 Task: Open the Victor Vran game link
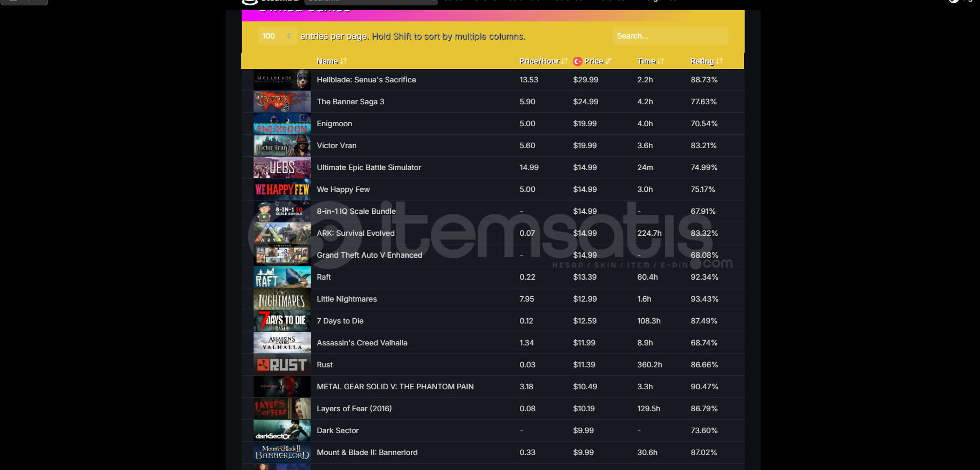[336, 145]
